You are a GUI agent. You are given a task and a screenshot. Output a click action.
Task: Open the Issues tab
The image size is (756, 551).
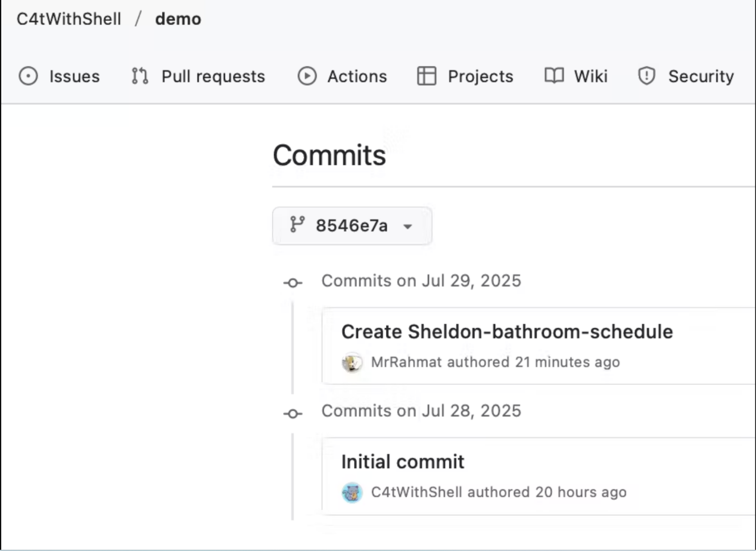point(74,77)
